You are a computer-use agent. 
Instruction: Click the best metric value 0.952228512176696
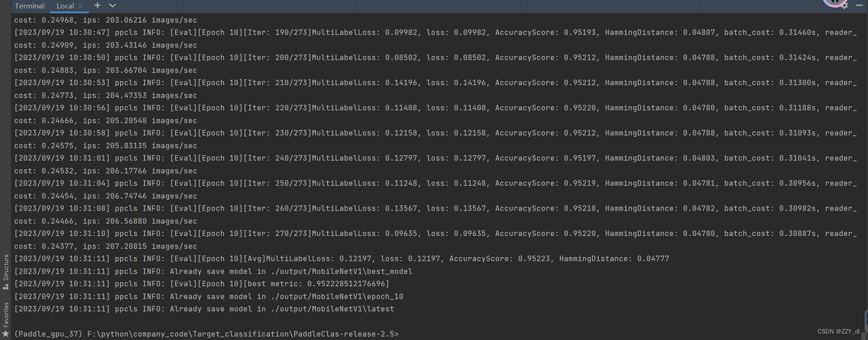346,284
